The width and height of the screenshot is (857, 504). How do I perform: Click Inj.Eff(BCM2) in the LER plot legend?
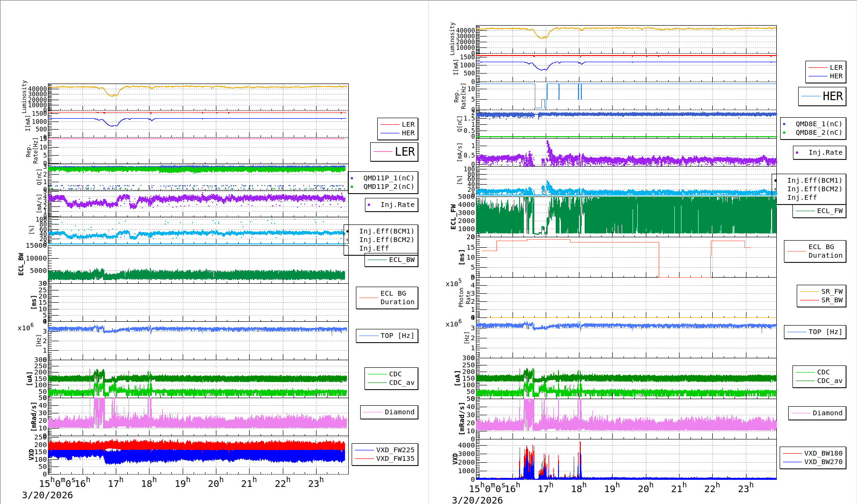[x=386, y=240]
